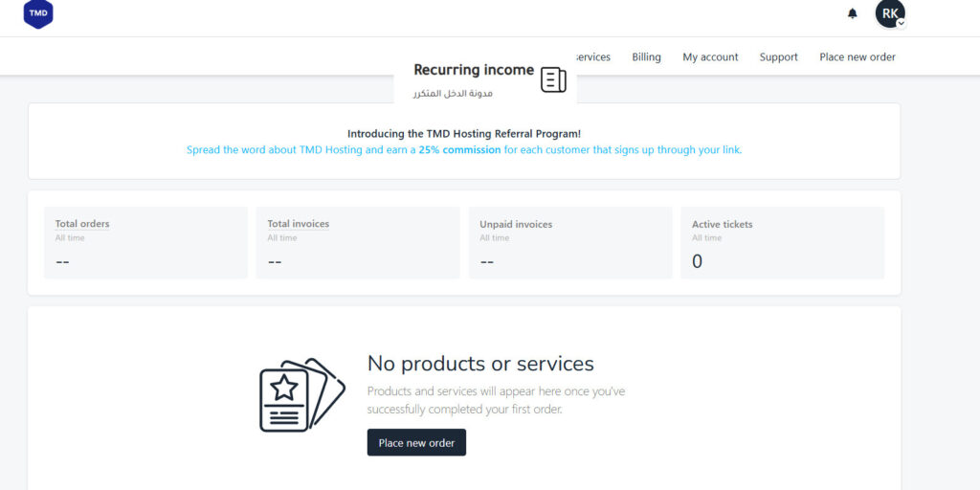Click the Recurring income newspaper icon
The image size is (980, 490).
(x=553, y=80)
